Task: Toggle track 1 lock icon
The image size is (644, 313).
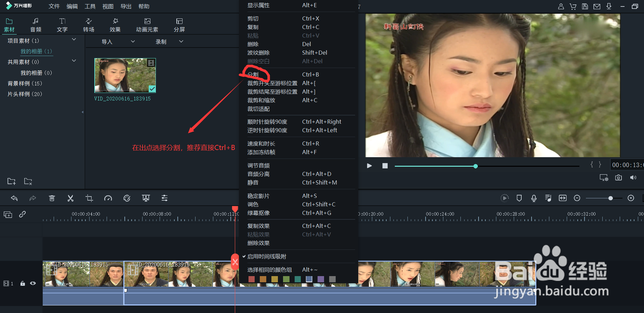Action: 23,283
